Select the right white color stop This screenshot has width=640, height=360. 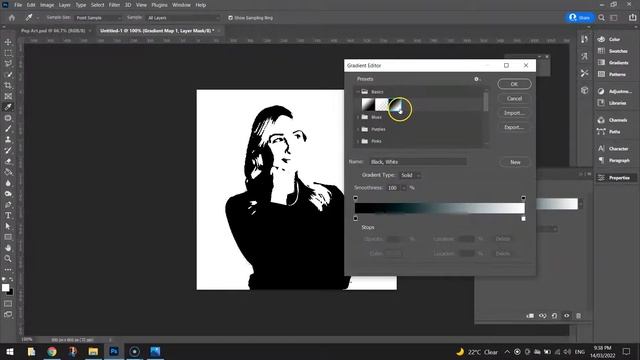point(524,219)
